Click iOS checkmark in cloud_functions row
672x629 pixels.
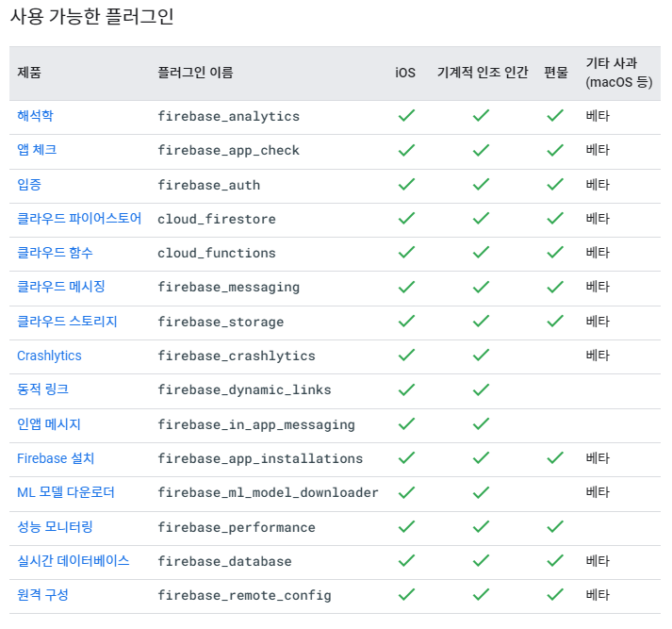[406, 252]
